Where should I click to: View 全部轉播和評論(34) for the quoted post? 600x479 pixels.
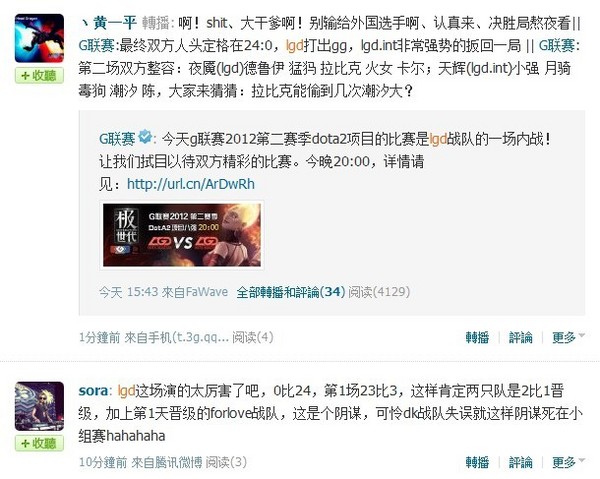pyautogui.click(x=291, y=292)
